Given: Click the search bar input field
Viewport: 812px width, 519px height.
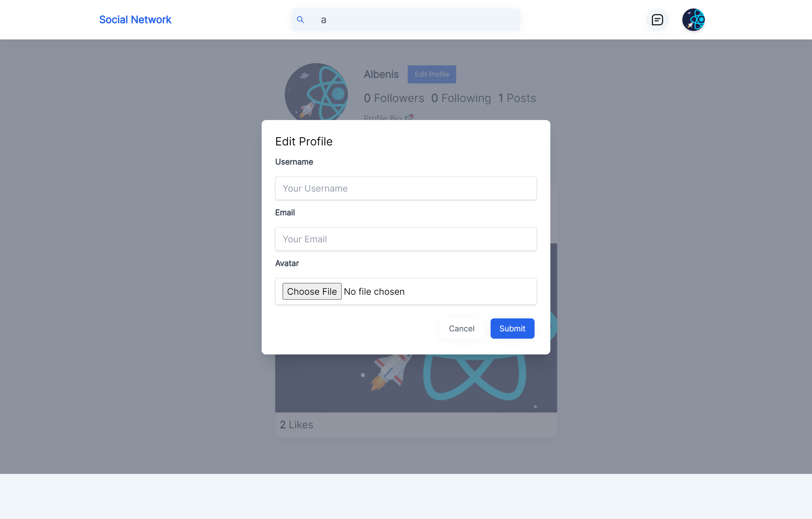Looking at the screenshot, I should click(406, 19).
